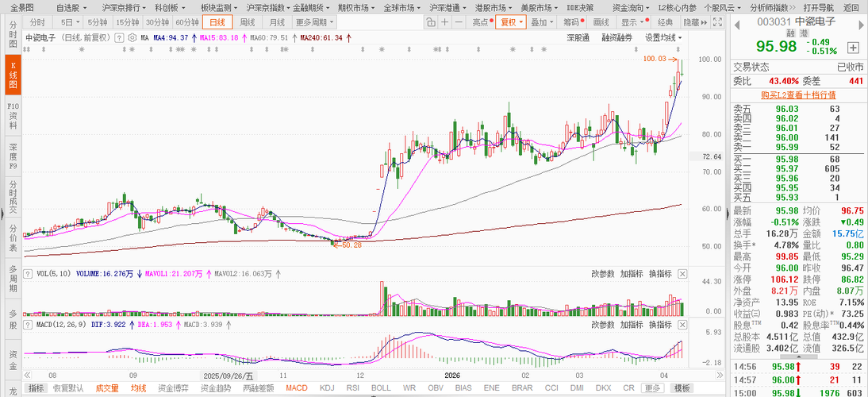Screen dimensions: 868x397
Task: Switch to 60分钟 chart tab
Action: click(188, 22)
